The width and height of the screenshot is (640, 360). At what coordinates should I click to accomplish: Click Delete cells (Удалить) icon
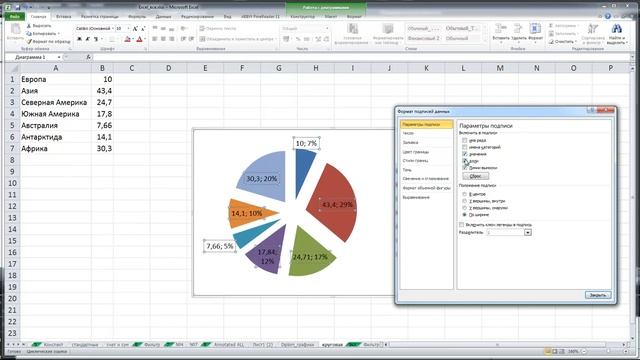518,29
